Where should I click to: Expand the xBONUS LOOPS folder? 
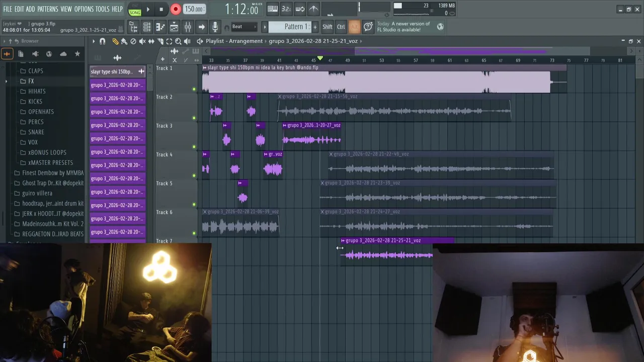point(47,152)
